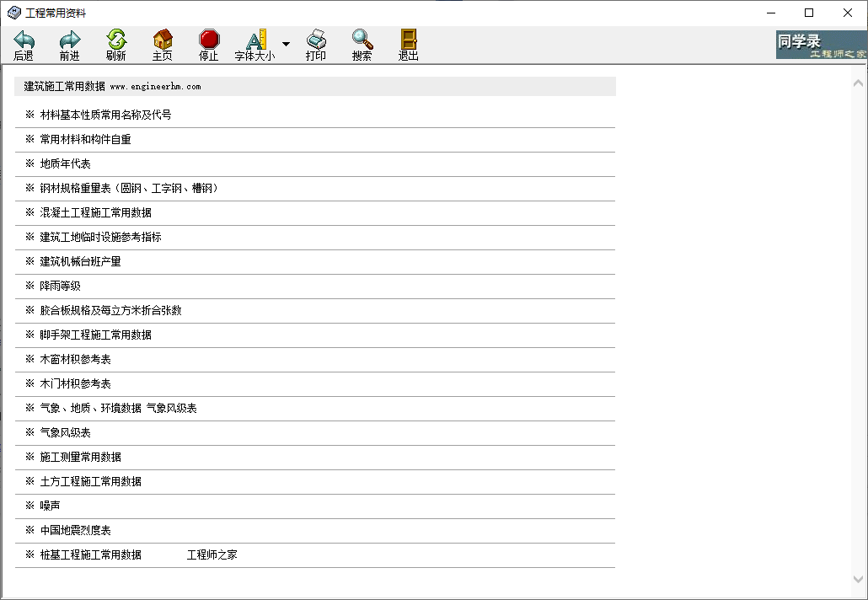Click the 字体大小 font size icon
Screen dimensions: 868x600
coord(255,40)
